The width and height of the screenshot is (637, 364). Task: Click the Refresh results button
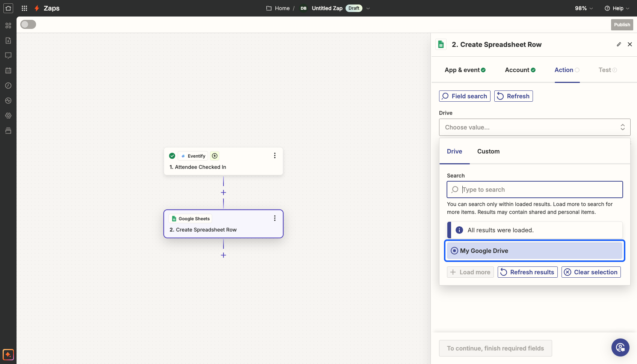(x=528, y=272)
